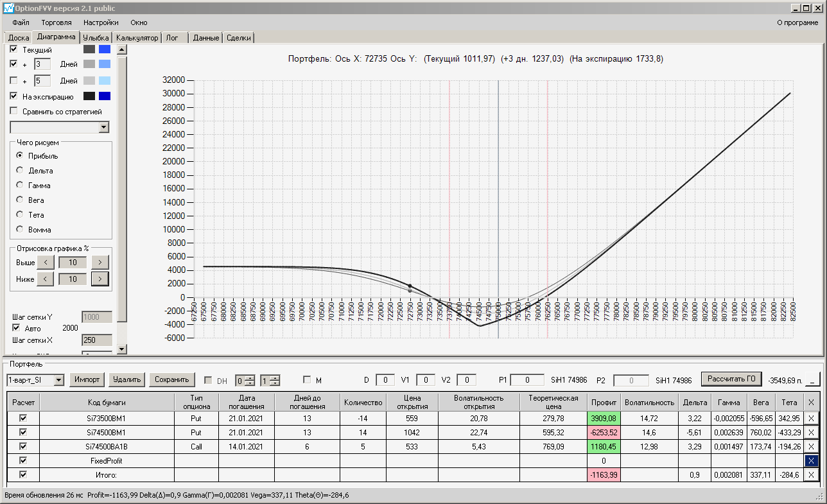The width and height of the screenshot is (827, 504).
Task: Select the Дельта radio button
Action: [x=20, y=171]
